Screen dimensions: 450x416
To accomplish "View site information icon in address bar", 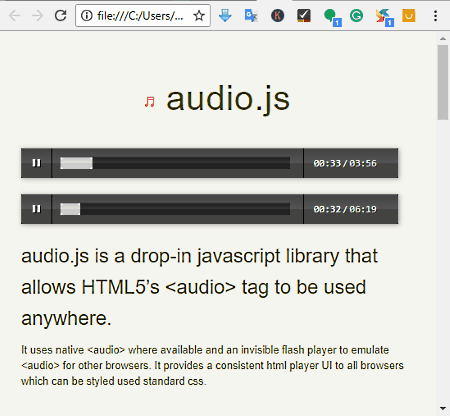I will pyautogui.click(x=87, y=16).
